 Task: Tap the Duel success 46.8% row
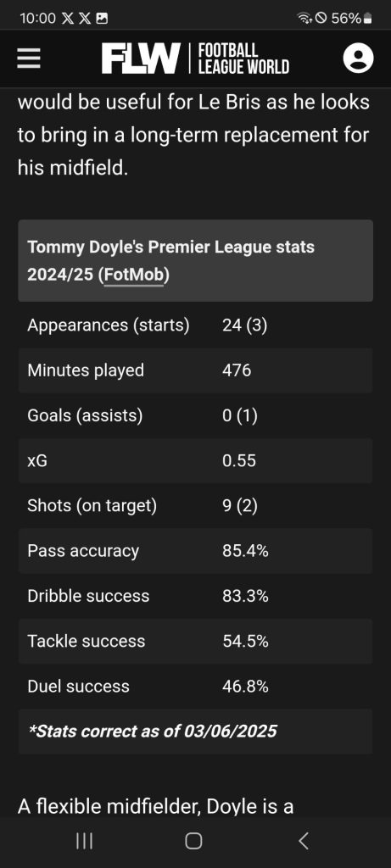(x=195, y=687)
